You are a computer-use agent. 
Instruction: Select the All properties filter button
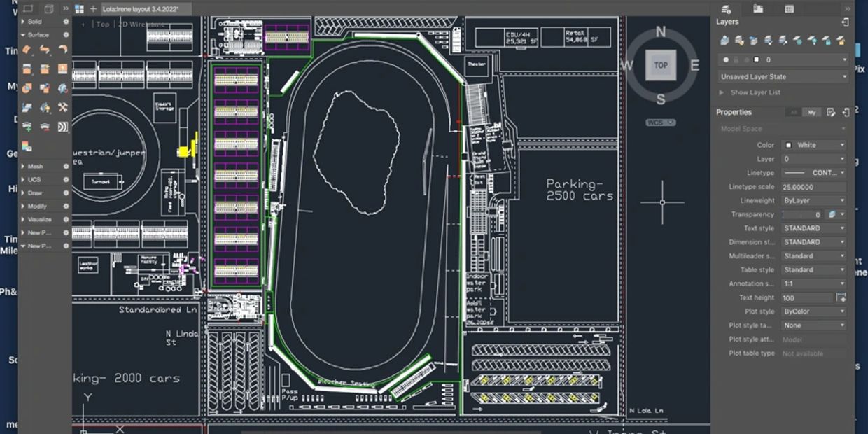point(793,112)
